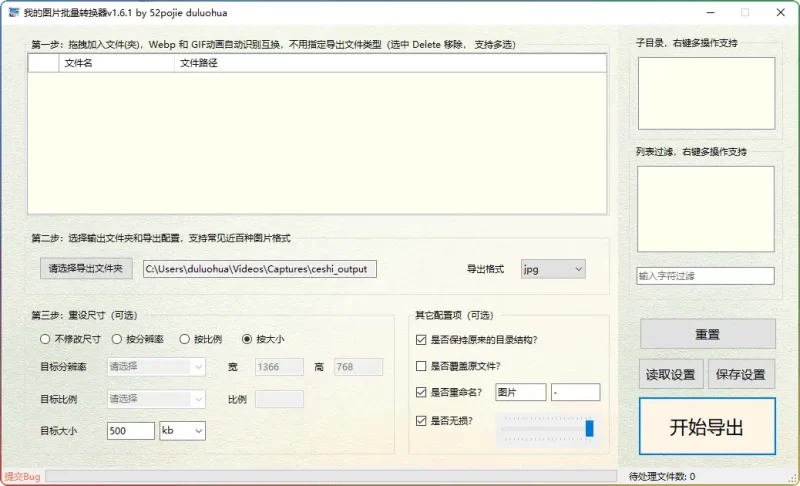
Task: Expand the kb size unit dropdown
Action: (x=182, y=431)
